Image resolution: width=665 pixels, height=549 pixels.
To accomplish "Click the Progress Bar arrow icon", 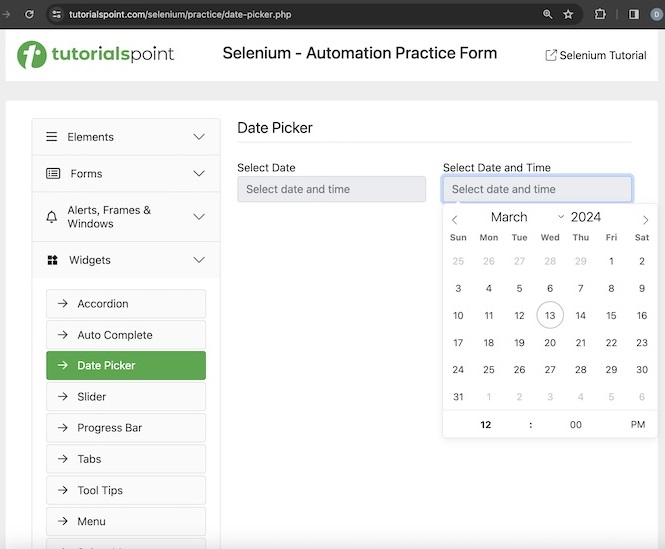I will (x=63, y=428).
